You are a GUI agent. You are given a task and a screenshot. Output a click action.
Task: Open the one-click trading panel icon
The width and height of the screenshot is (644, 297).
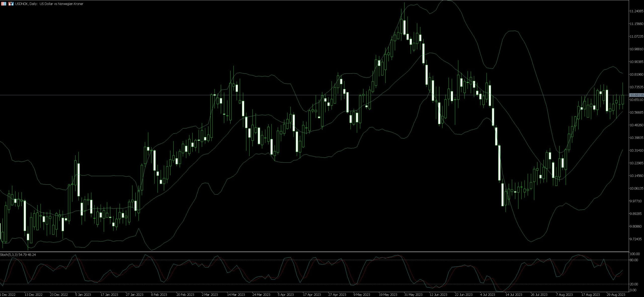(4, 4)
